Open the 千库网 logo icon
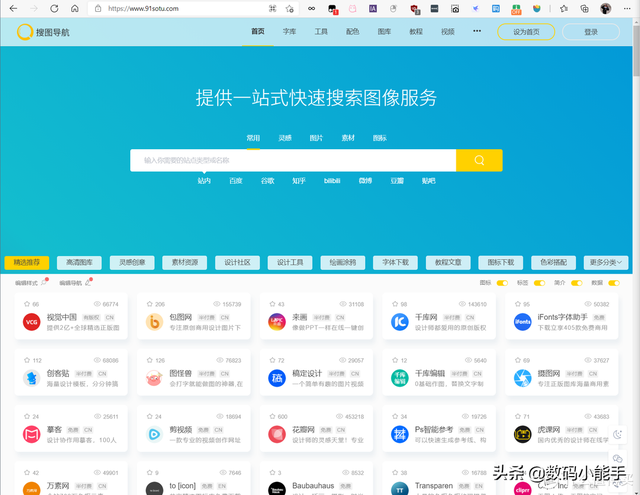The image size is (640, 495). 400,322
